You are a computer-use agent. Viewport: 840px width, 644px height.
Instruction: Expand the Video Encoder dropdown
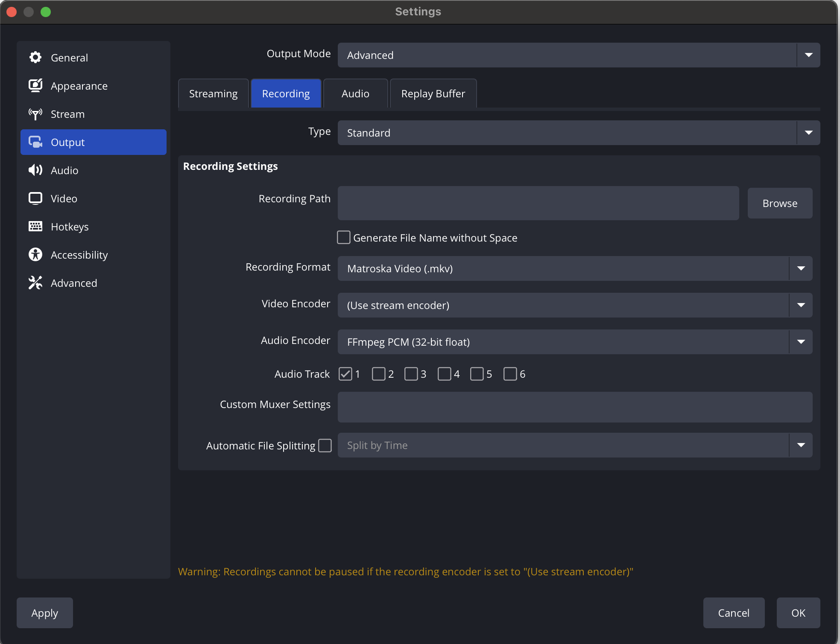tap(575, 305)
